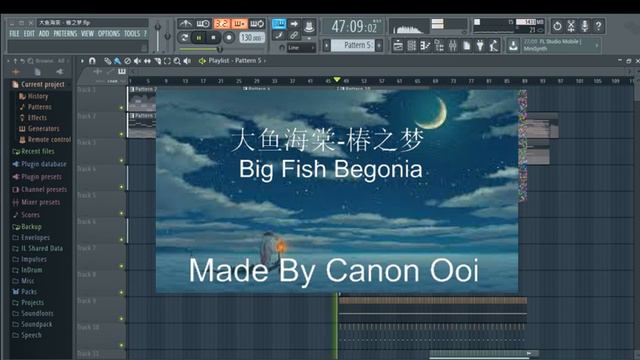Click the question mark help icon
The image size is (640, 360).
click(598, 26)
